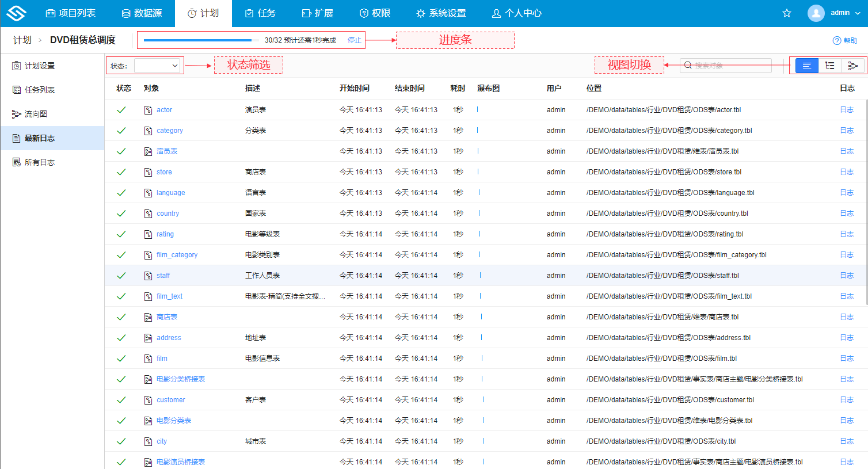
Task: Open 所有日志 in sidebar
Action: 39,162
